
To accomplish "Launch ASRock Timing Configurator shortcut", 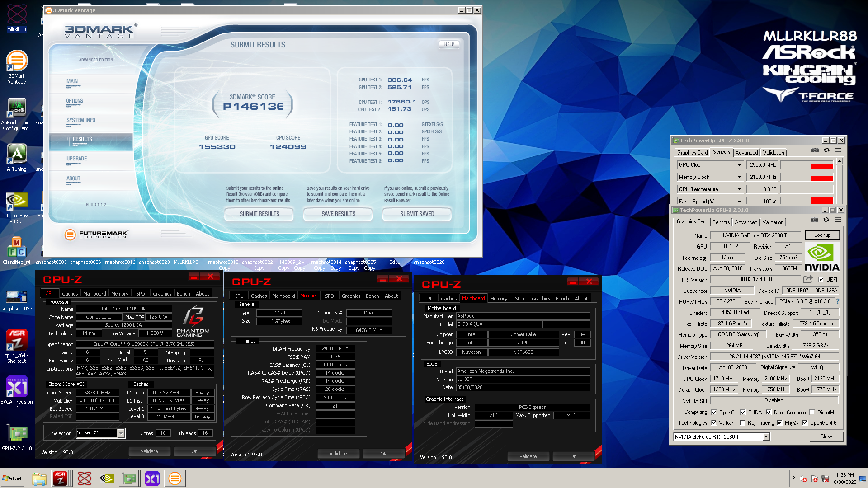I will (x=17, y=114).
